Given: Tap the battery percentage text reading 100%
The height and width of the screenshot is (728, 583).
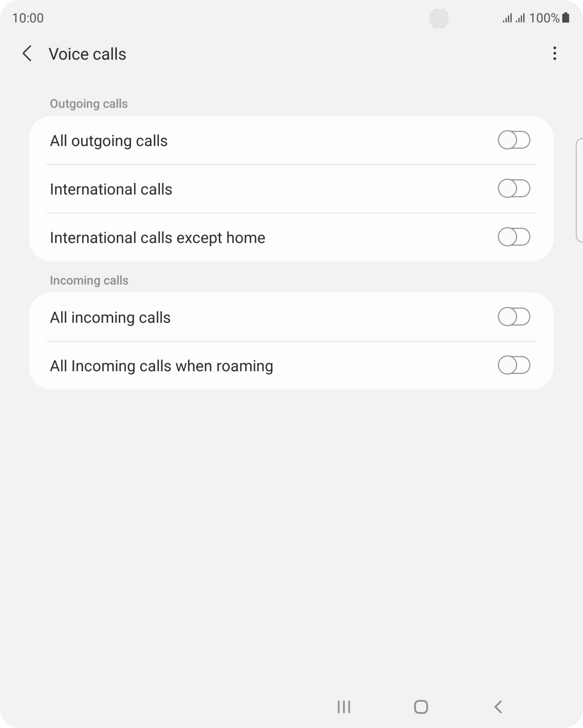Looking at the screenshot, I should 545,18.
